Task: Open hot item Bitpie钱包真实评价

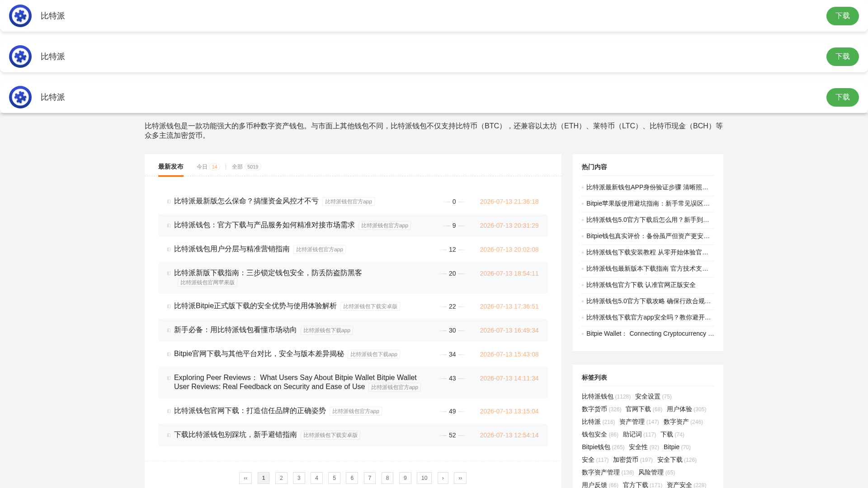Action: pos(648,236)
